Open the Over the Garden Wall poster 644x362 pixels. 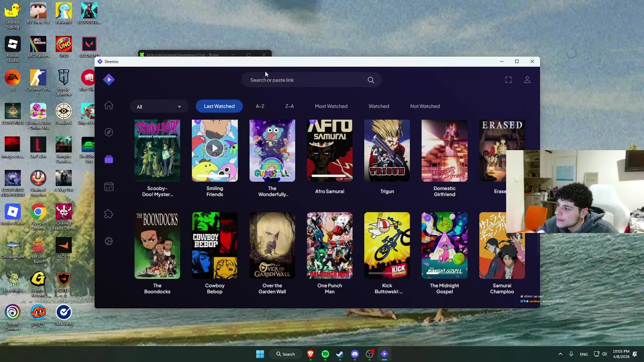tap(272, 245)
